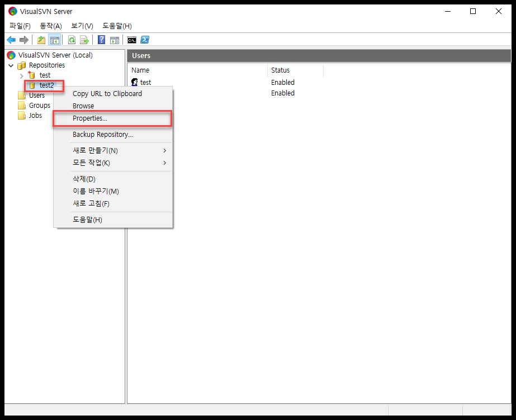
Task: Select the test repository label in tree
Action: (45, 75)
